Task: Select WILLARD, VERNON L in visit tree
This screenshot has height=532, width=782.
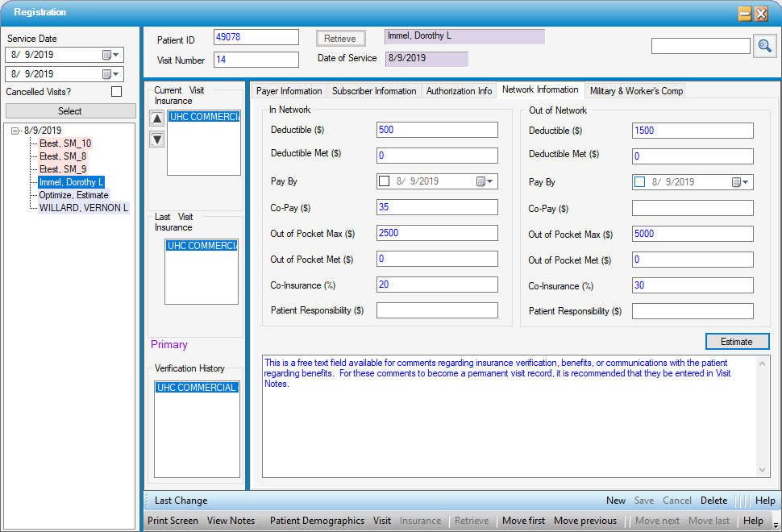Action: pos(83,208)
